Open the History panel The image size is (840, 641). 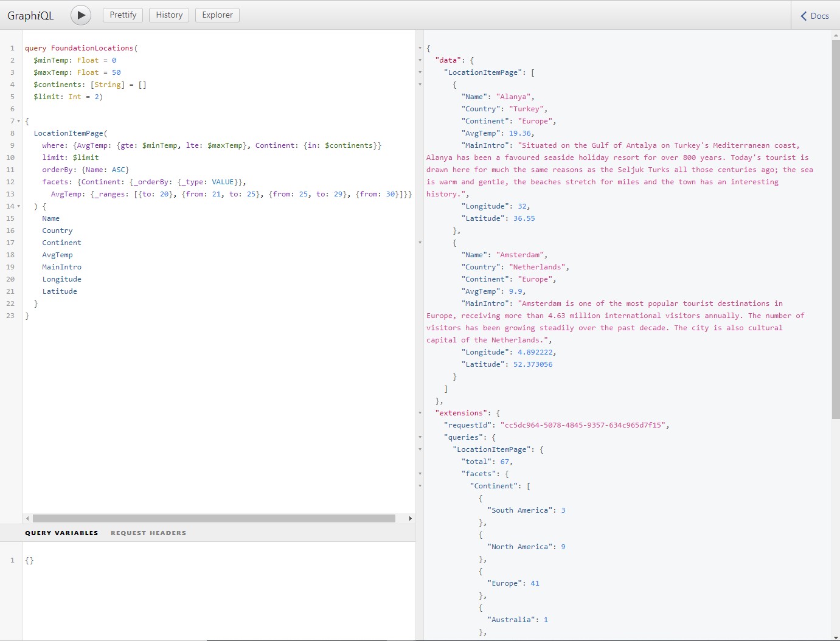tap(169, 15)
